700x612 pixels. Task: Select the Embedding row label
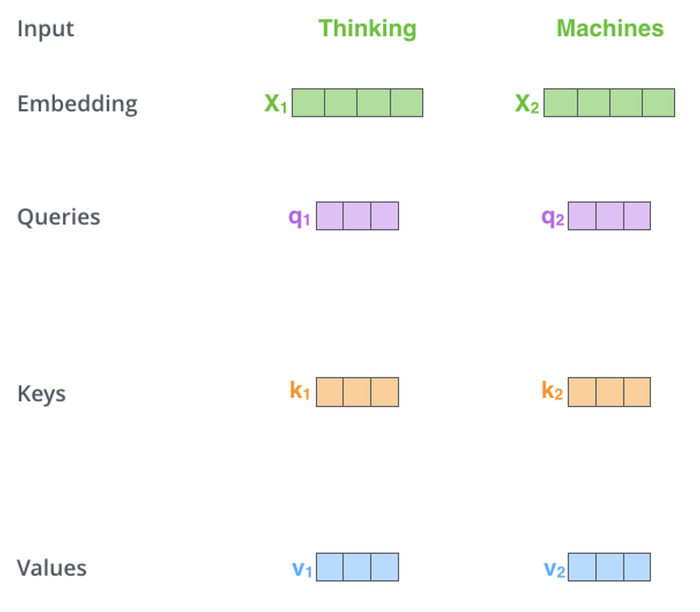point(77,103)
